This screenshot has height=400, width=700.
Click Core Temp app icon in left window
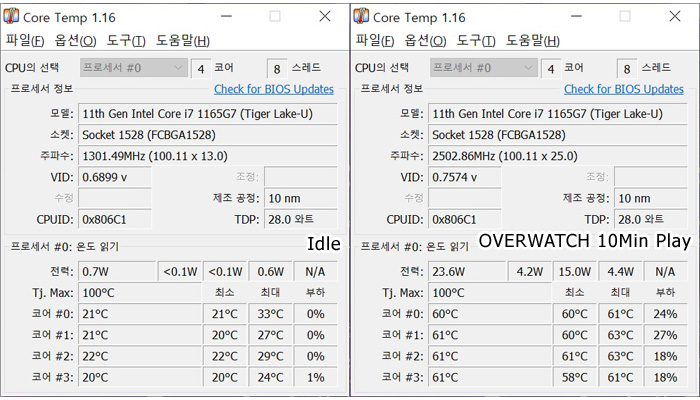point(11,16)
